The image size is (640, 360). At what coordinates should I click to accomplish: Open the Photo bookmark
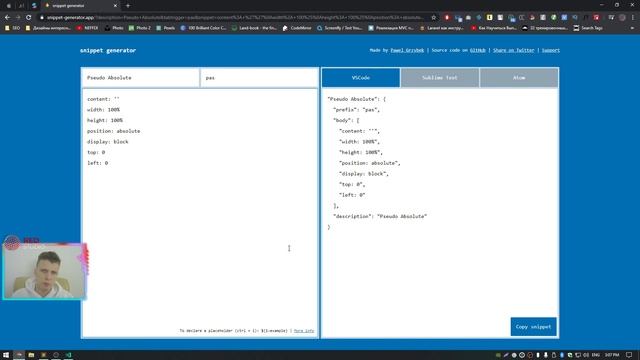[114, 28]
